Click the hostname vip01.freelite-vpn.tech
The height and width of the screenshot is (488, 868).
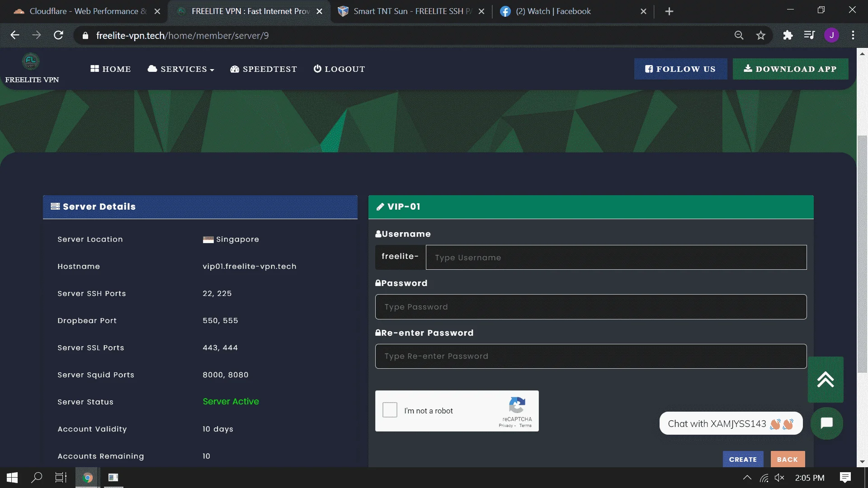coord(250,267)
